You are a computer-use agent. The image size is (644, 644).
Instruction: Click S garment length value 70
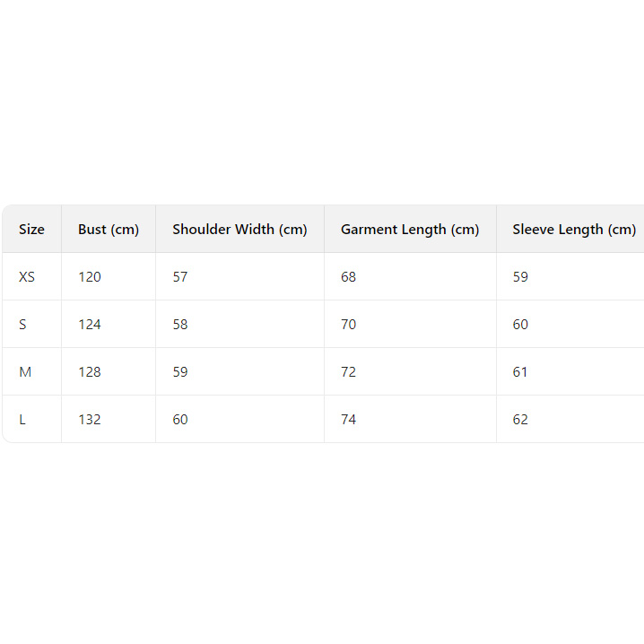coord(349,325)
